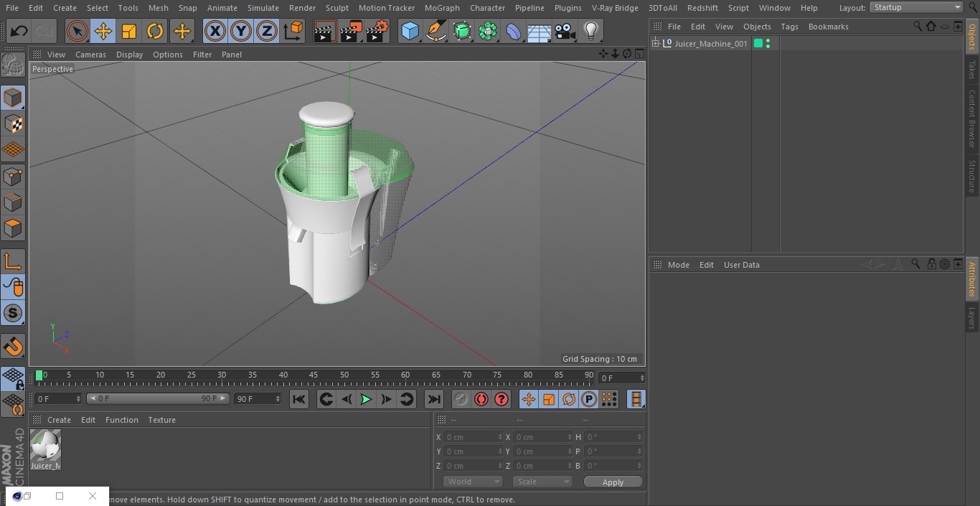The height and width of the screenshot is (506, 980).
Task: Click the Bend deformer icon
Action: click(514, 31)
